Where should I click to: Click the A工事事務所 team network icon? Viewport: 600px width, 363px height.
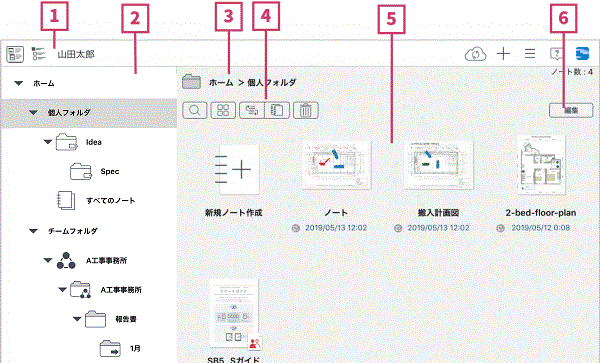pyautogui.click(x=66, y=260)
